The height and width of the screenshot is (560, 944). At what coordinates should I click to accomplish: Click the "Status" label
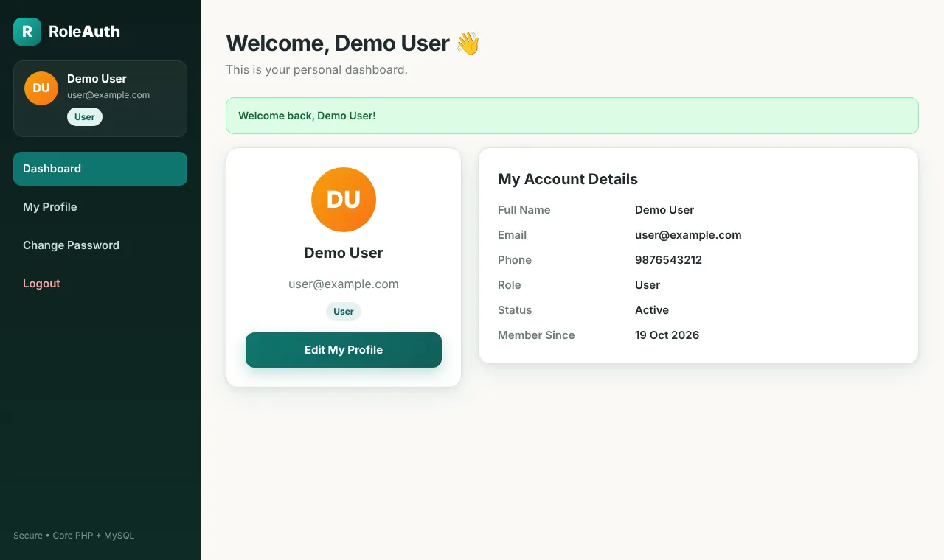515,310
